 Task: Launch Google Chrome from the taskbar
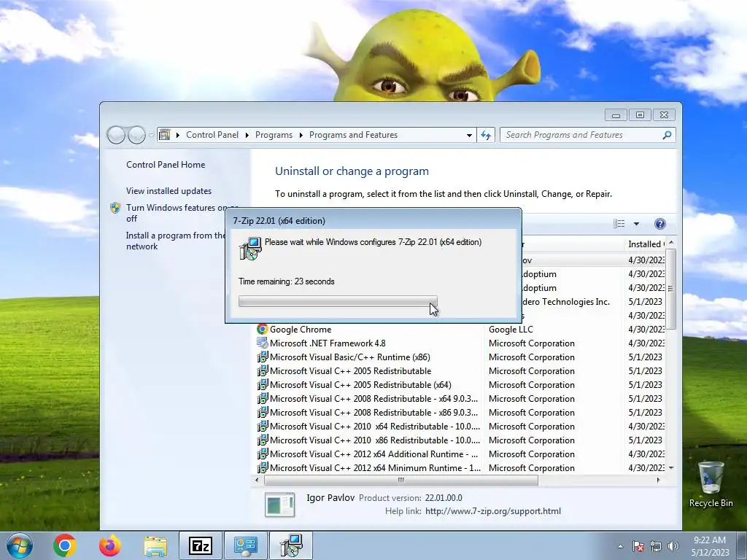click(x=65, y=545)
